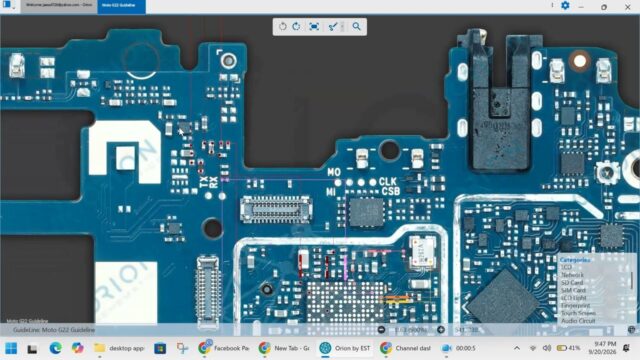The width and height of the screenshot is (640, 360).
Task: Switch to New Tab Chrome window
Action: tap(284, 348)
